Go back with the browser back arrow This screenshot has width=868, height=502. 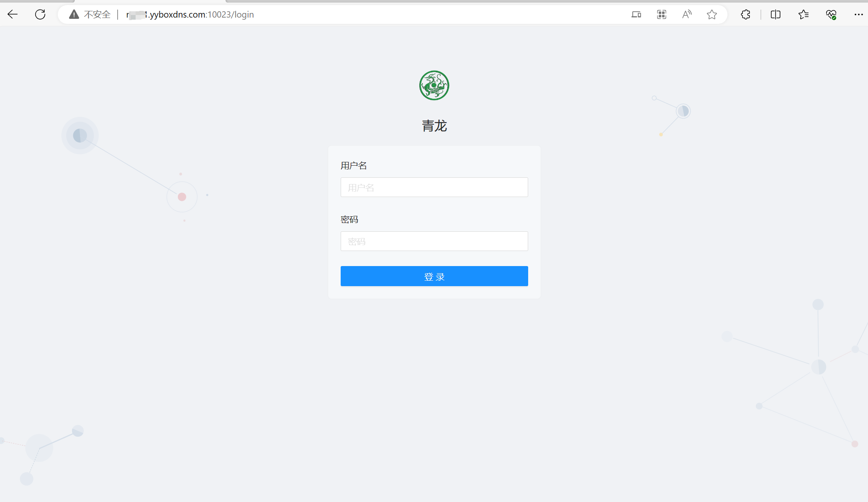(13, 15)
